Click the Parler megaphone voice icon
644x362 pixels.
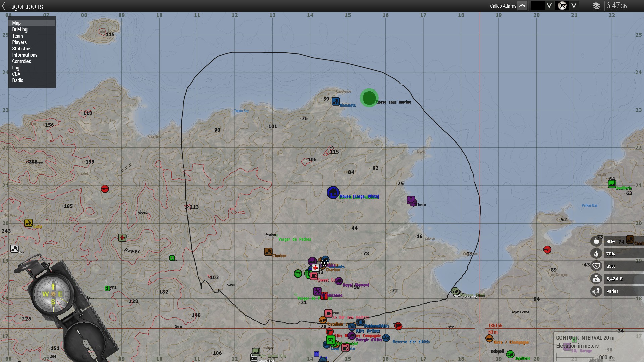[596, 291]
